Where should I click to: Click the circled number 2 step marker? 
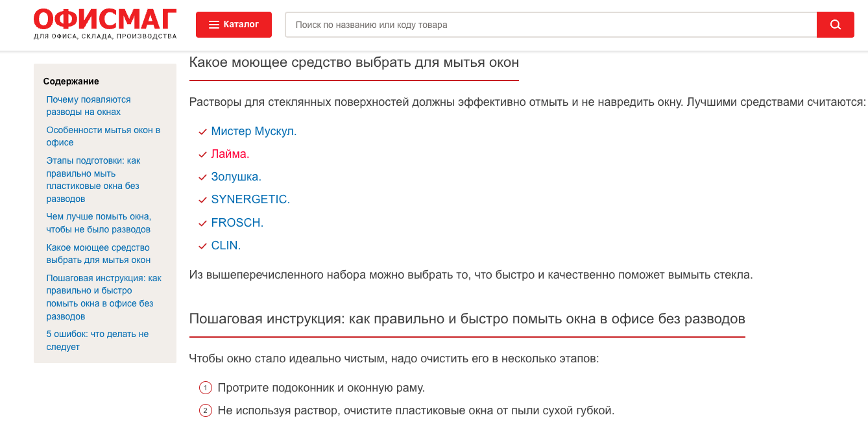click(x=206, y=410)
